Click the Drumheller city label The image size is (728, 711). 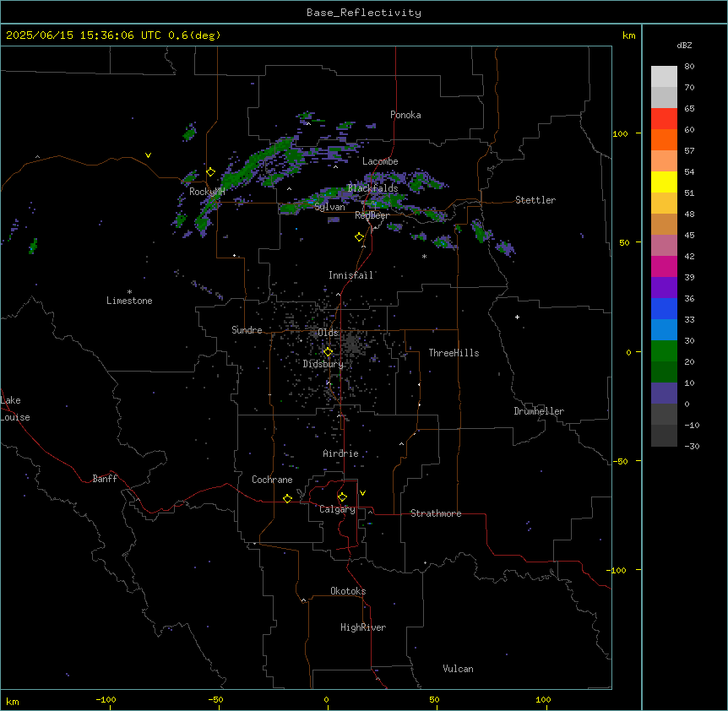tap(539, 411)
